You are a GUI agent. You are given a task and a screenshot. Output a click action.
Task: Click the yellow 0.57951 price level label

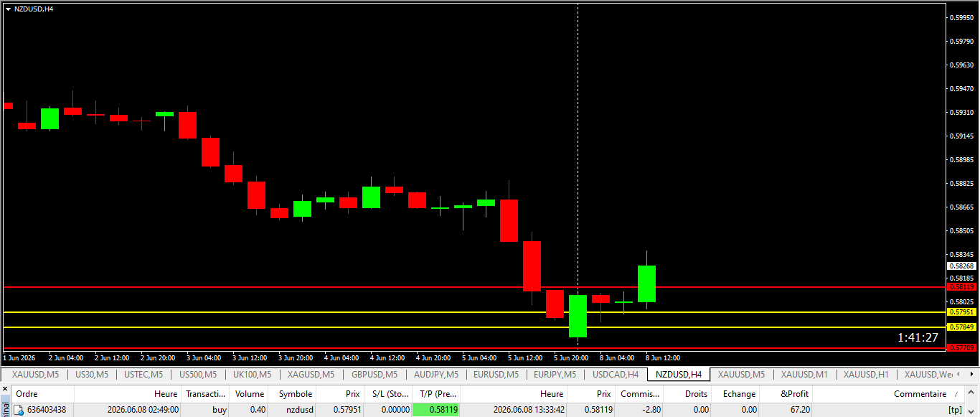962,312
